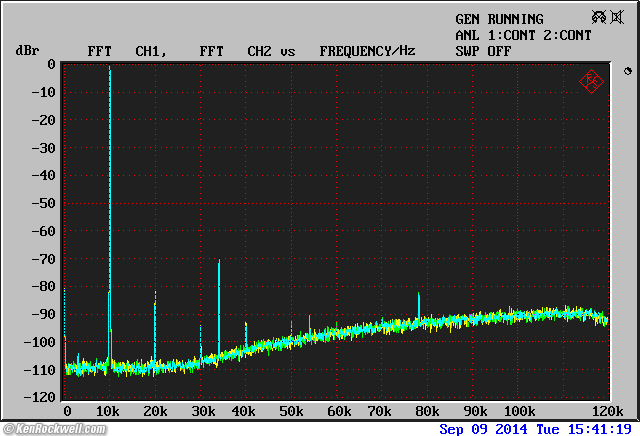This screenshot has width=640, height=436.
Task: Click the ANL 1:CONT 2:CONT status line
Action: pos(523,35)
